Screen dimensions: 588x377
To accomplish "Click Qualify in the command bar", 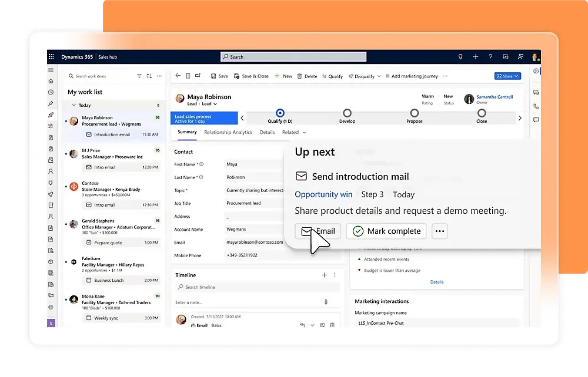I will tap(333, 76).
